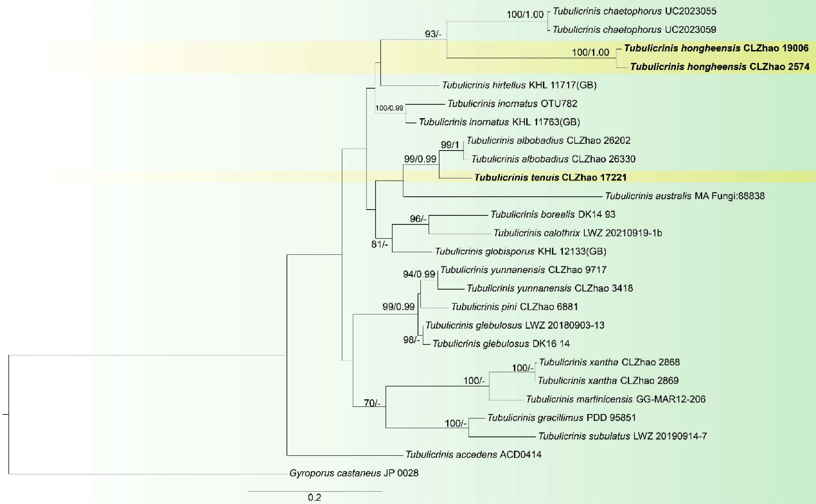
Task: Select the Tubulicrinis yunnanensis CLZhao 9717 taxon
Action: tap(523, 270)
